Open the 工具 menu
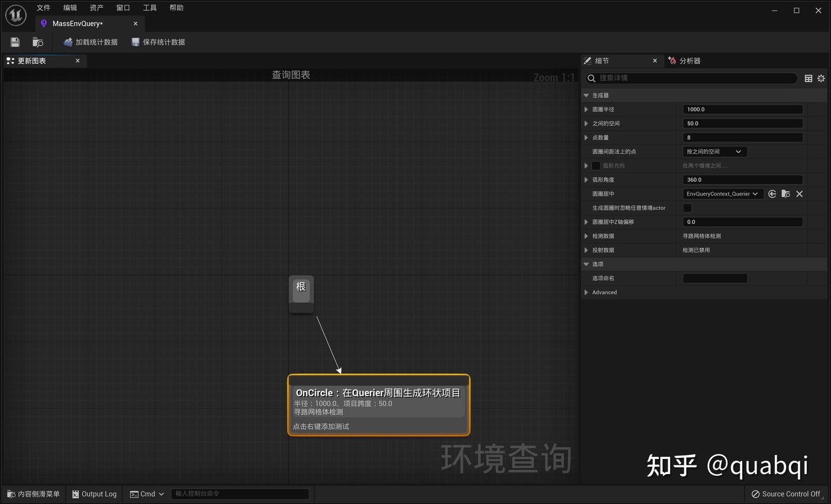 149,7
